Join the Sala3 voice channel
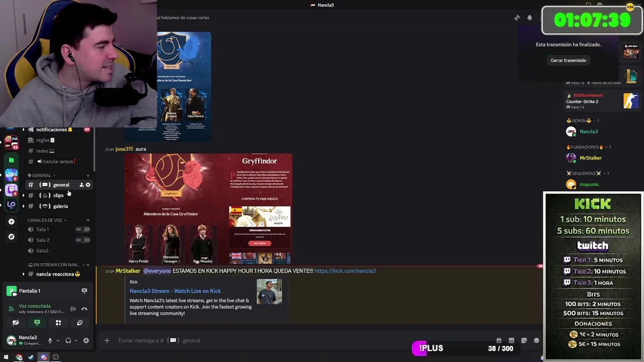This screenshot has width=644, height=362. (x=59, y=250)
